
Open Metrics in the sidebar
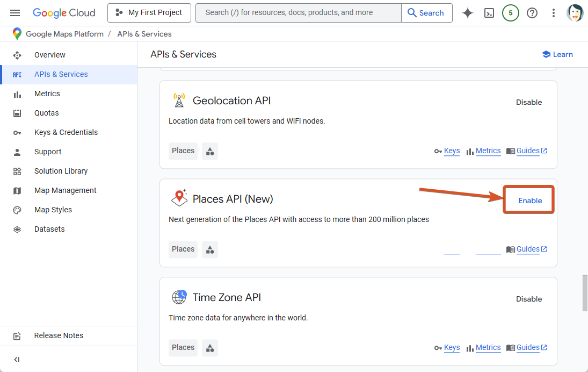click(x=69, y=94)
